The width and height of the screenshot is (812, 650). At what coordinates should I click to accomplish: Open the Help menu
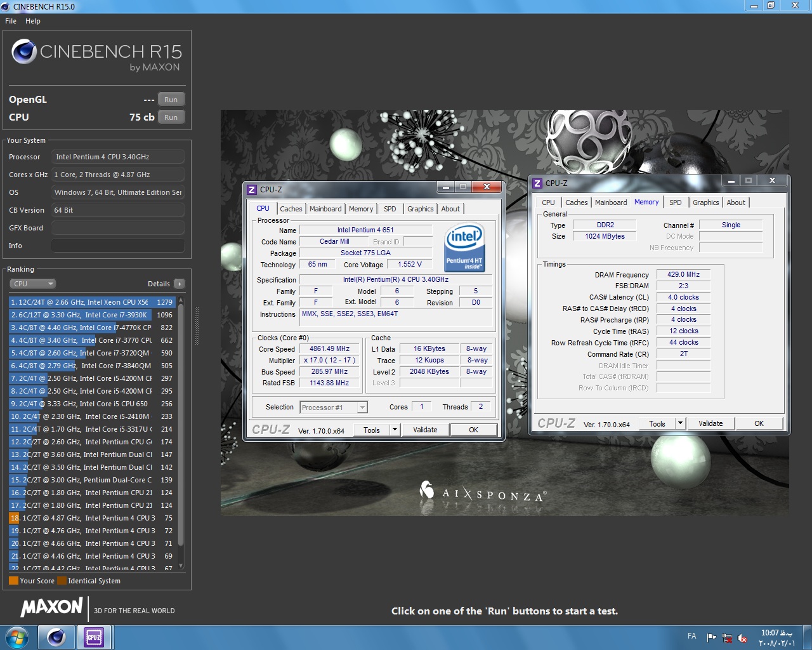coord(33,21)
